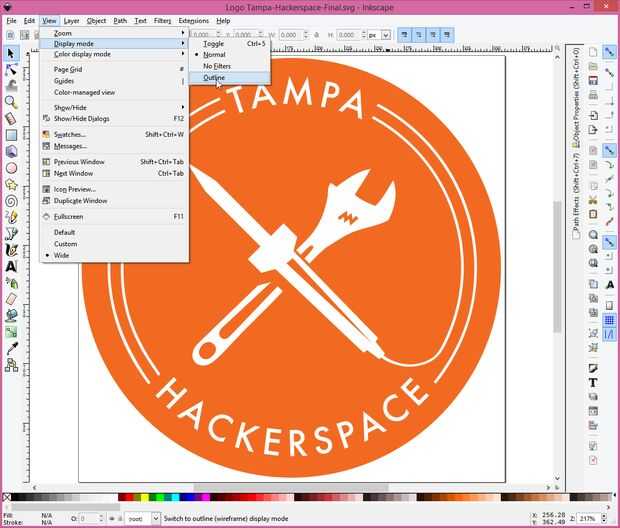The width and height of the screenshot is (620, 528).
Task: Click Duplicate Window entry
Action: [114, 201]
